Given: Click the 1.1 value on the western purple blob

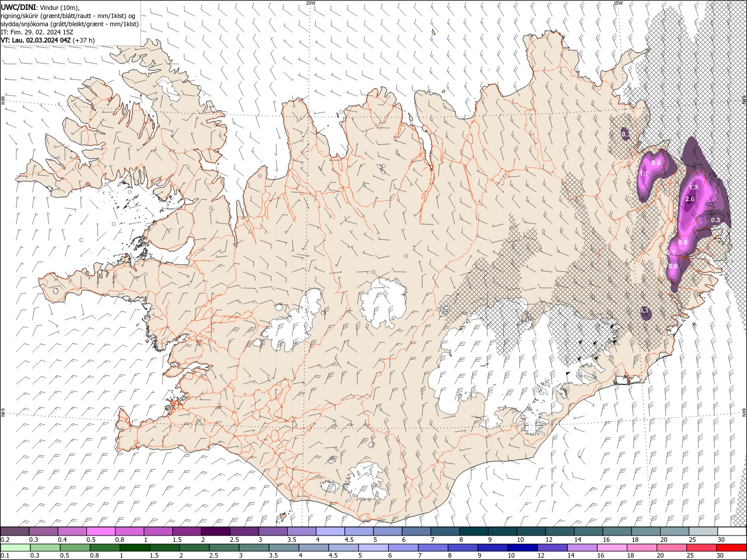Looking at the screenshot, I should (644, 174).
